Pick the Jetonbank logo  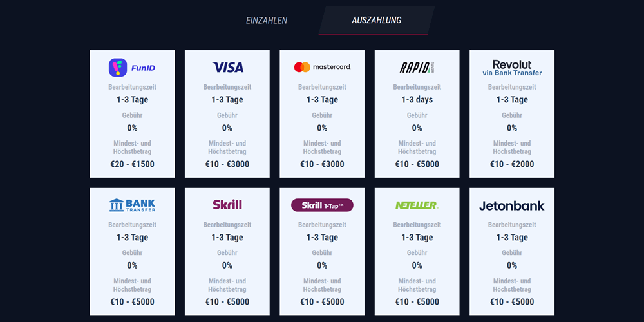point(512,205)
